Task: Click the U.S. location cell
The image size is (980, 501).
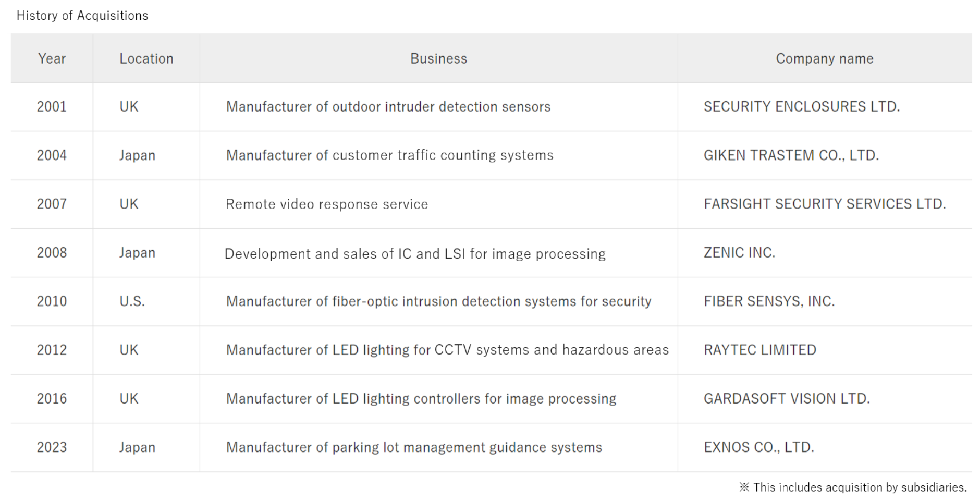Action: tap(132, 301)
